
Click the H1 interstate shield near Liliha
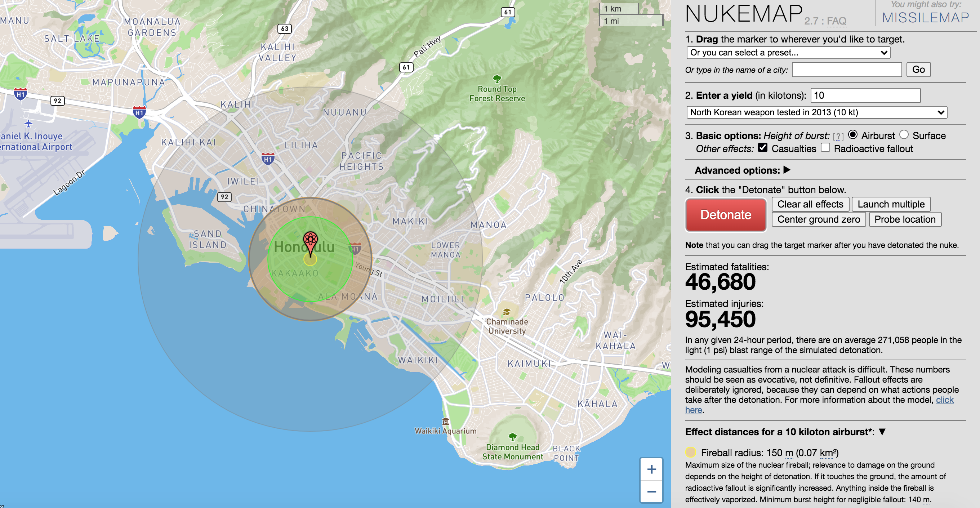coord(268,159)
